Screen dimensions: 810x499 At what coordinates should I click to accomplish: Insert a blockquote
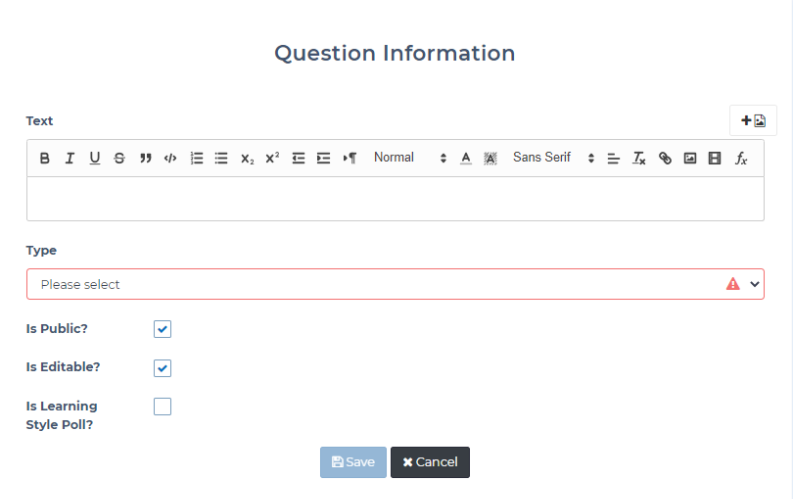(x=145, y=158)
